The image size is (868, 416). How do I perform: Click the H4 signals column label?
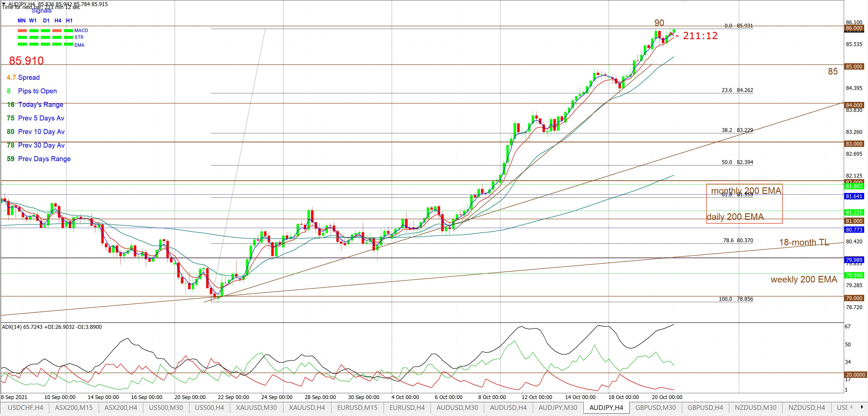tap(58, 21)
